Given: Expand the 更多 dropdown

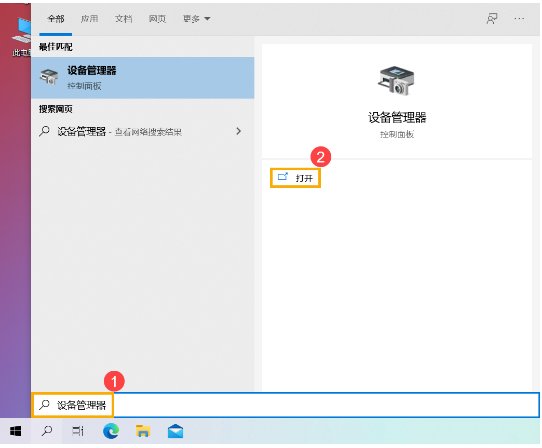Looking at the screenshot, I should [x=196, y=19].
